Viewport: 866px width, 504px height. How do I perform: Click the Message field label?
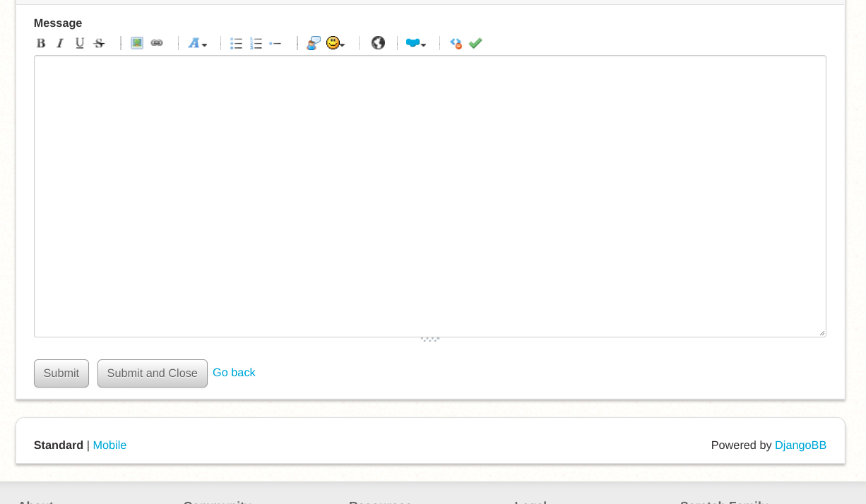point(58,23)
